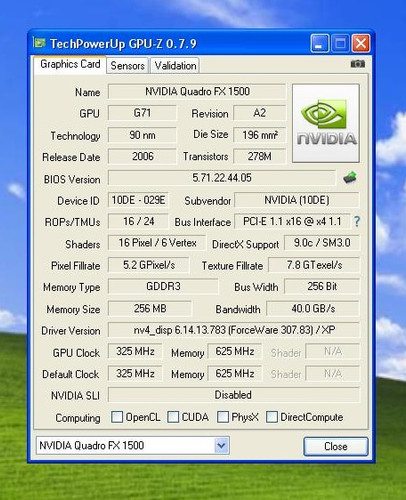Check the PhysX checkbox
This screenshot has width=406, height=500.
pyautogui.click(x=223, y=417)
